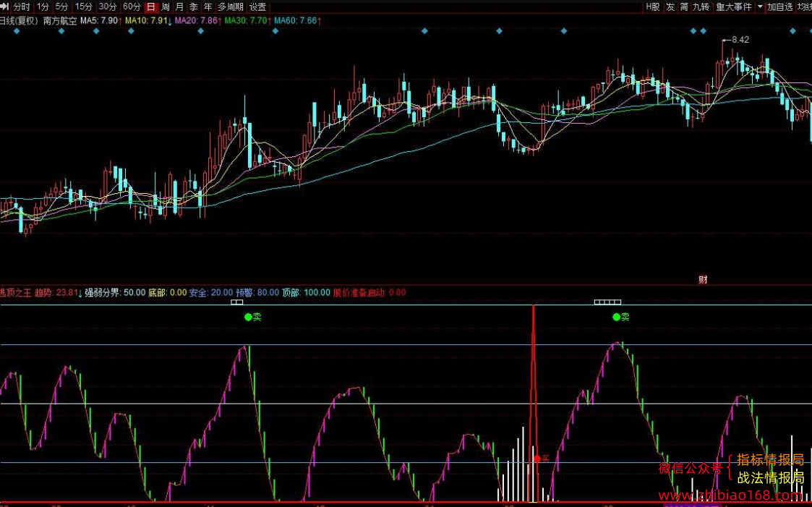Click the MA20: 7.86 label
The height and width of the screenshot is (507, 812).
pos(198,21)
